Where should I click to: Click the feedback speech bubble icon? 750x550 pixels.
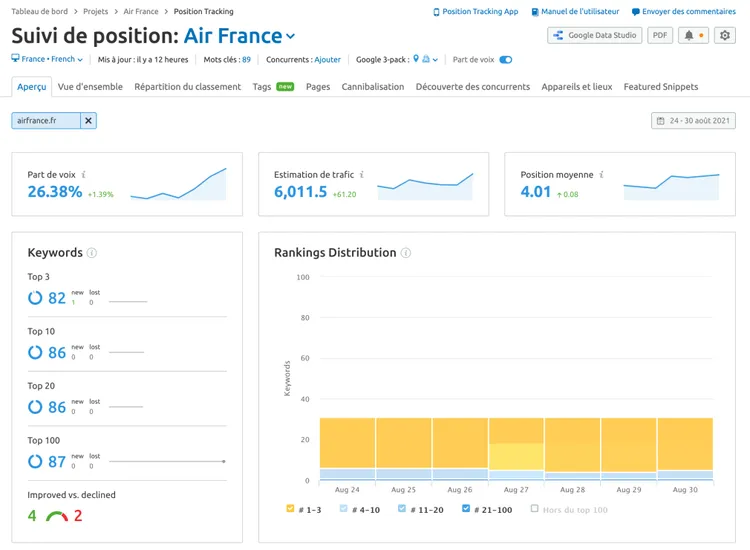point(636,12)
